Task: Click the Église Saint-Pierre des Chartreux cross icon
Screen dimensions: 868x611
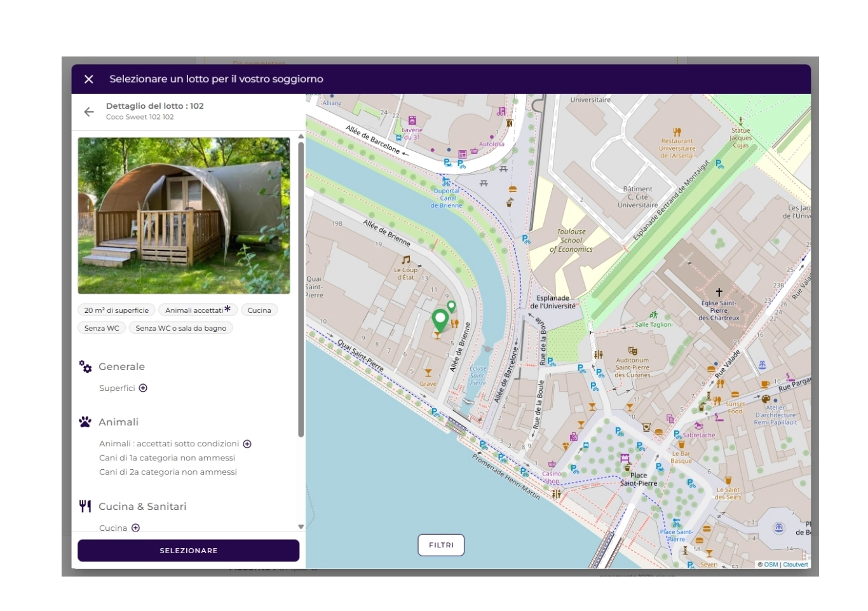Action: 719,292
